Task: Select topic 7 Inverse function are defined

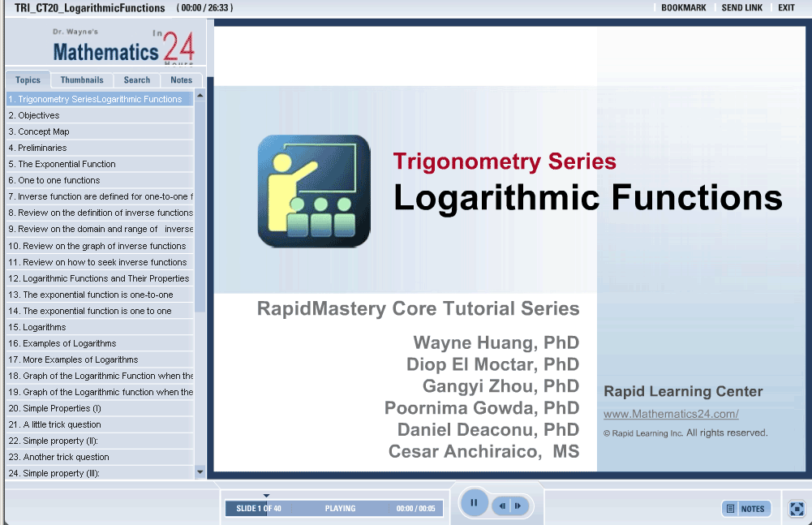Action: 100,196
